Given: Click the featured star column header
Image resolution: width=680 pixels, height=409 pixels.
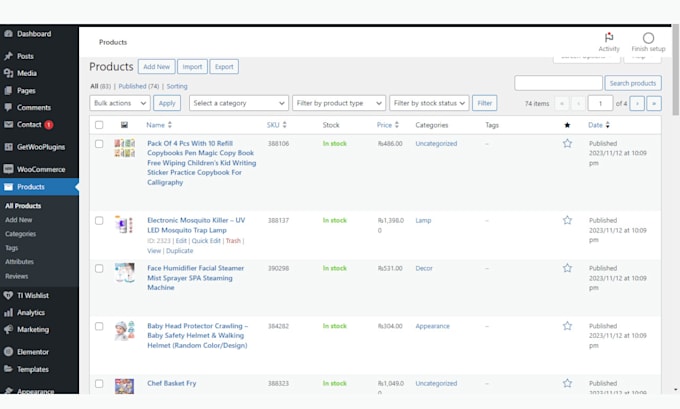Looking at the screenshot, I should point(567,125).
